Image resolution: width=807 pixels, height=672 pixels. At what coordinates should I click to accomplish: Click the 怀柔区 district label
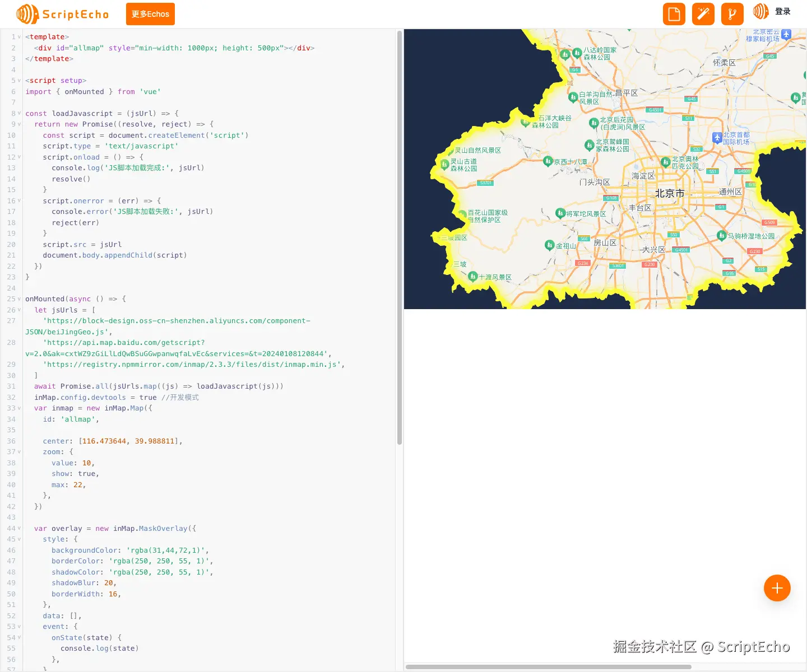(x=724, y=63)
